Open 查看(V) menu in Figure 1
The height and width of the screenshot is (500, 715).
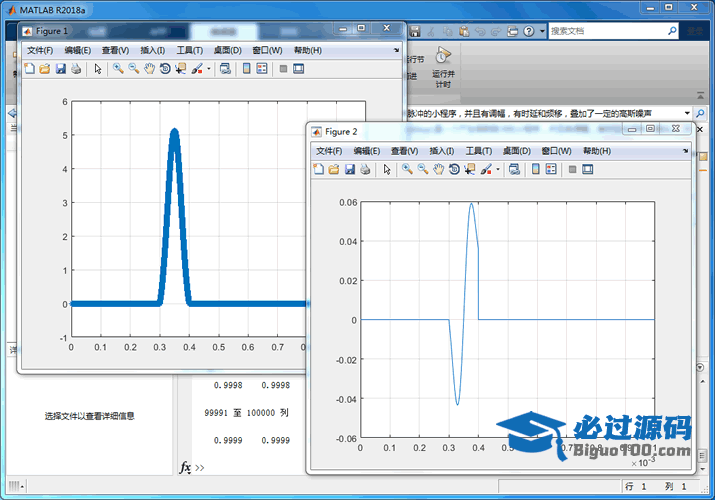tap(115, 51)
